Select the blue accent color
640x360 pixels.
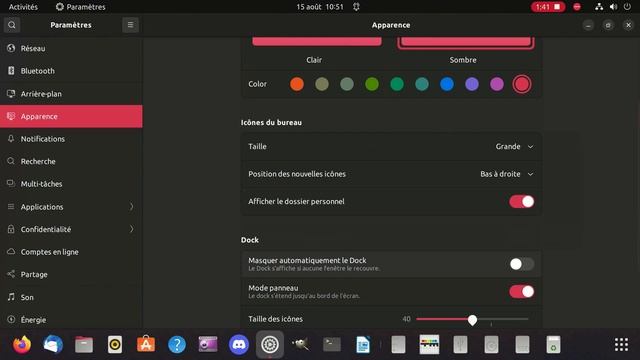(447, 84)
